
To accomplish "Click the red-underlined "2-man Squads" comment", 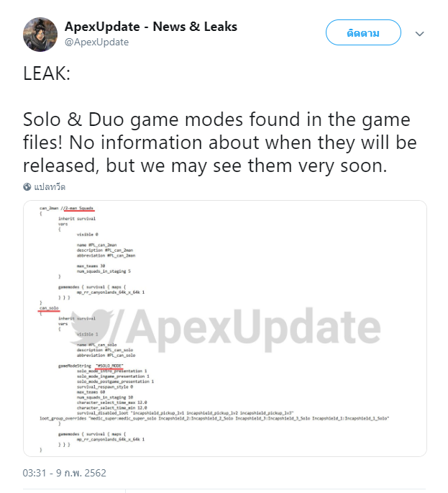I will point(78,208).
